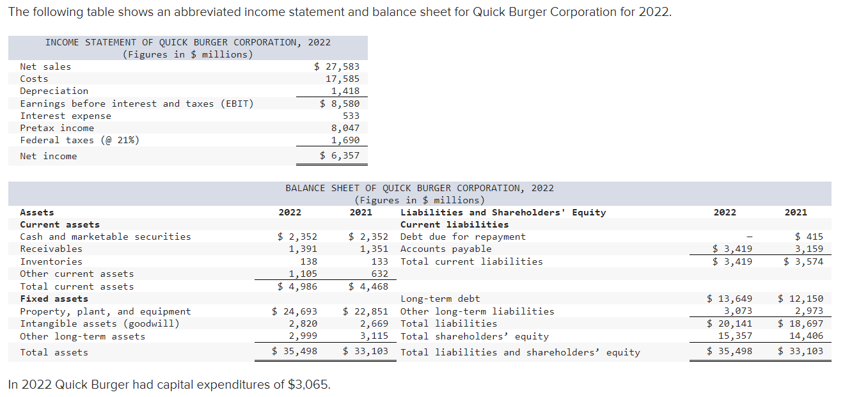Click the Net sales value $ 27,583
The image size is (868, 397).
coord(336,66)
